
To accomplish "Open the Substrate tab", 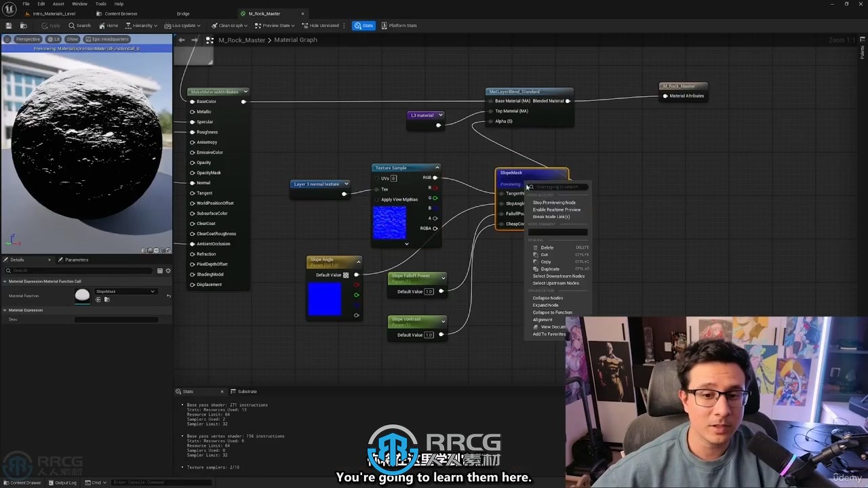I will (245, 391).
